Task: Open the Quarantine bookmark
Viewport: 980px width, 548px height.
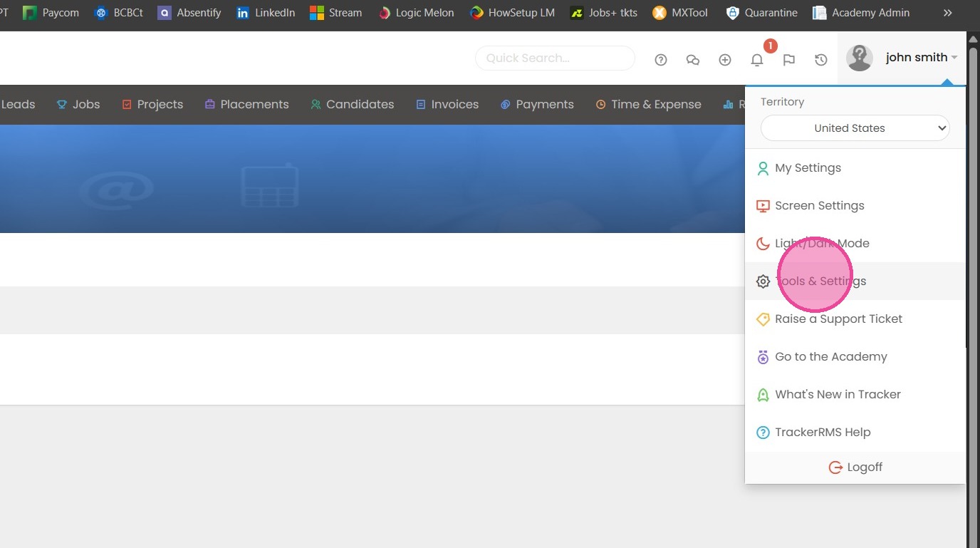Action: pos(761,12)
